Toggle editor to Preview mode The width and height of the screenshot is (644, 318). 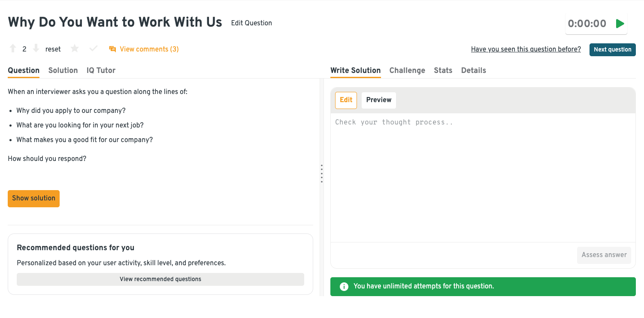(x=378, y=100)
